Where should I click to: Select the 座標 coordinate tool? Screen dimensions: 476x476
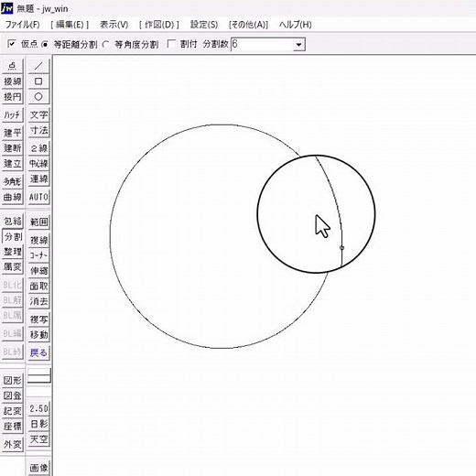point(12,426)
